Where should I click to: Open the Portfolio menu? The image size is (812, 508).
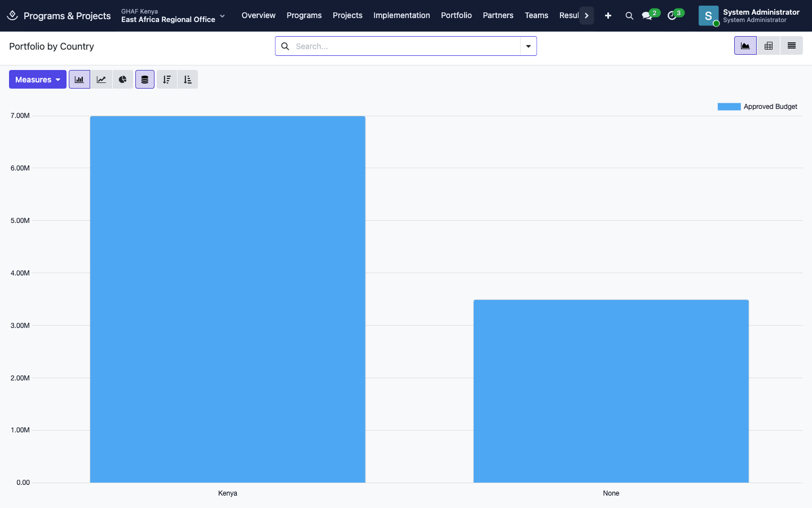pyautogui.click(x=456, y=15)
